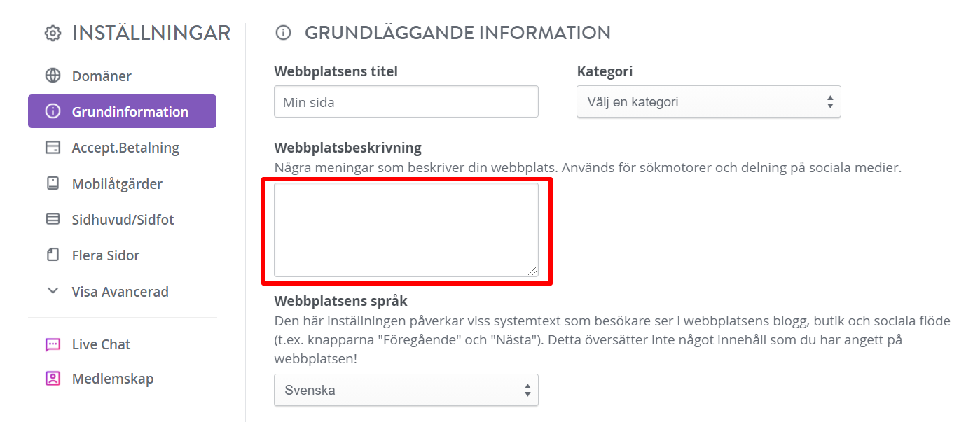Click inside the Webbplatsbeskrivning text area
This screenshot has width=980, height=422.
tap(406, 230)
